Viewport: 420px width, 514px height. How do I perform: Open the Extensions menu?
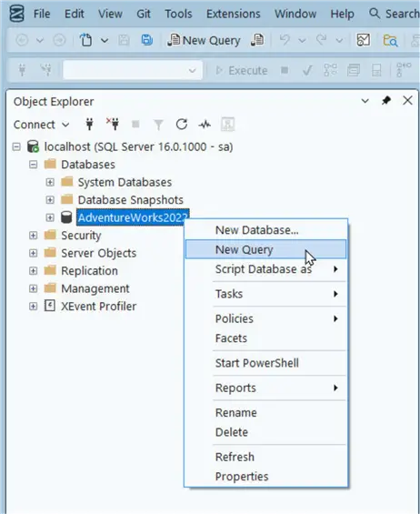[x=234, y=14]
